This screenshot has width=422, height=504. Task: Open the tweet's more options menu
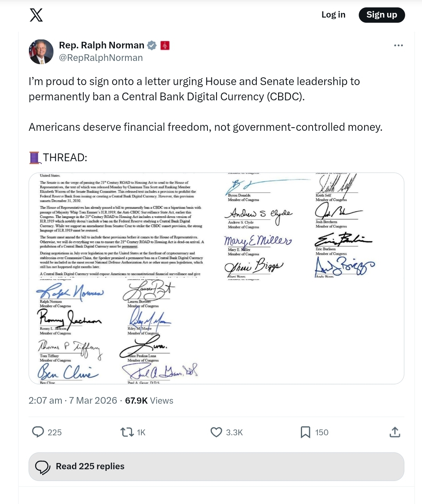398,45
